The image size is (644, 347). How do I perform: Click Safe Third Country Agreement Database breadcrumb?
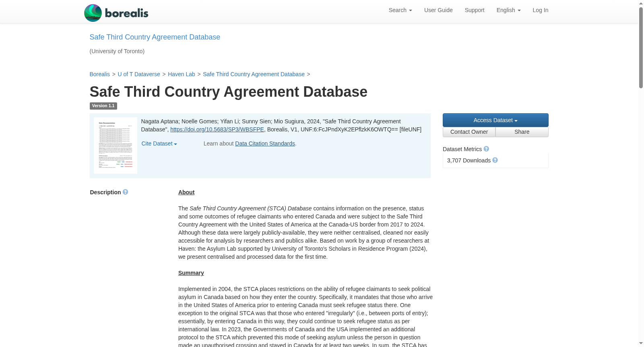pos(254,74)
